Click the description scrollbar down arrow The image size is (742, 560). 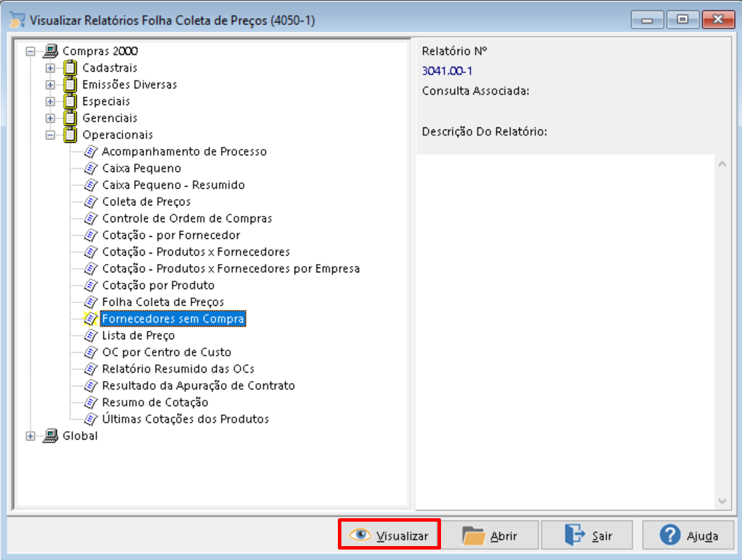click(722, 501)
